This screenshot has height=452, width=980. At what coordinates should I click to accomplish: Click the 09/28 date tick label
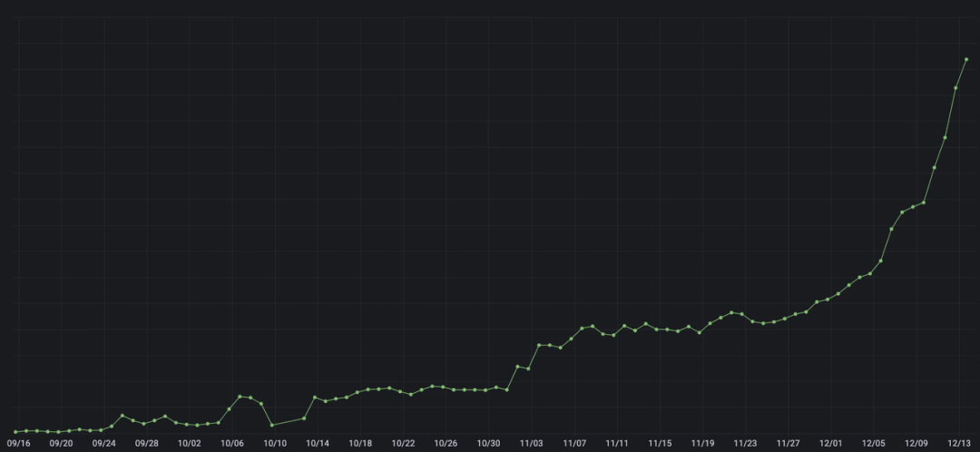(x=146, y=444)
